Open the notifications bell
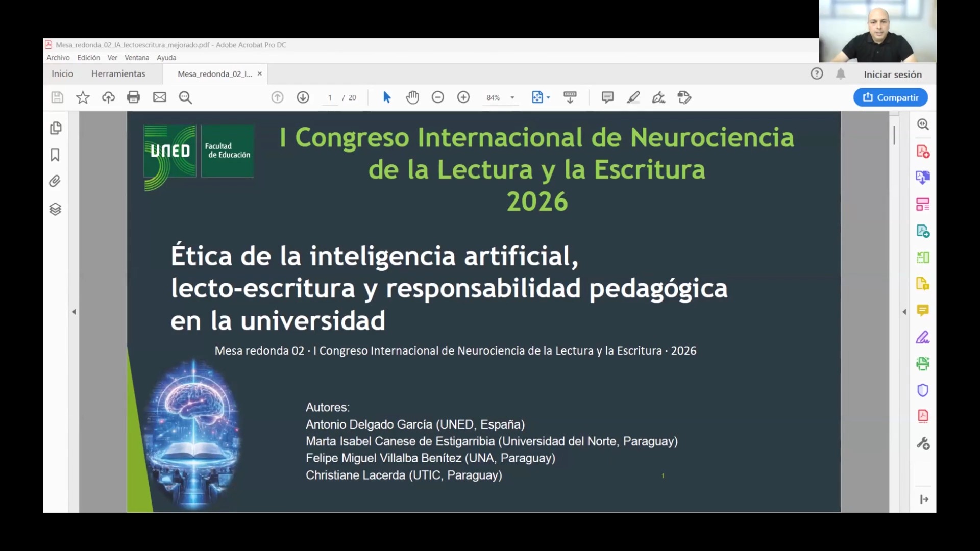Screen dimensions: 980x551 coord(841,74)
